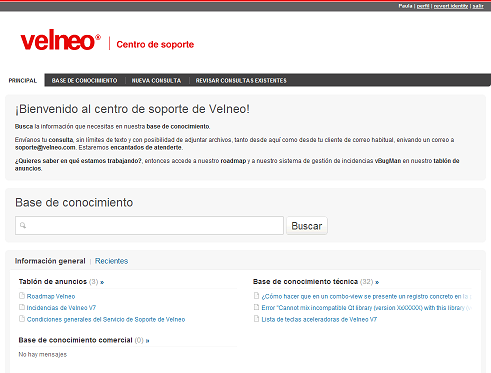491x373 pixels.
Task: Open the Principal tab
Action: (23, 80)
